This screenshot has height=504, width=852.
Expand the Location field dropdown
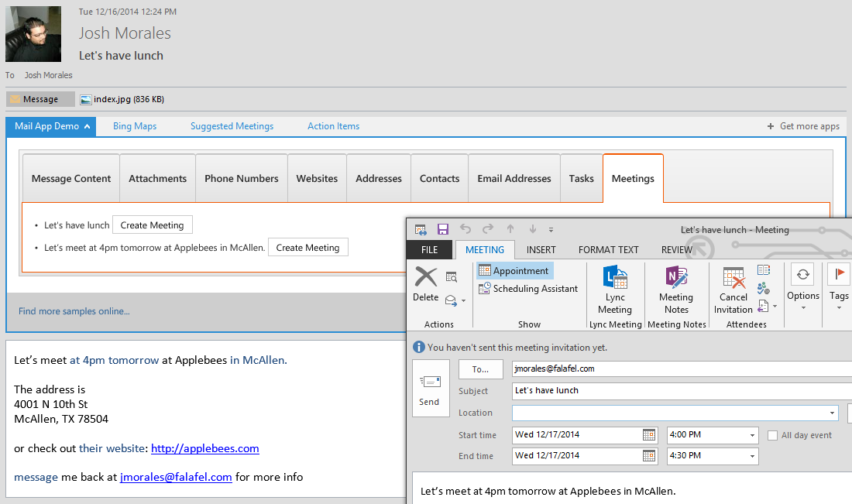[832, 413]
